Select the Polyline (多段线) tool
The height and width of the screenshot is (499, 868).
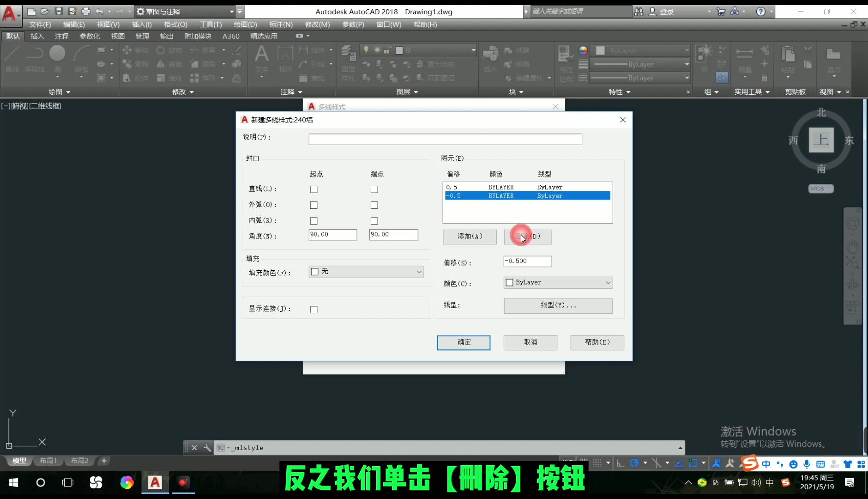[35, 60]
